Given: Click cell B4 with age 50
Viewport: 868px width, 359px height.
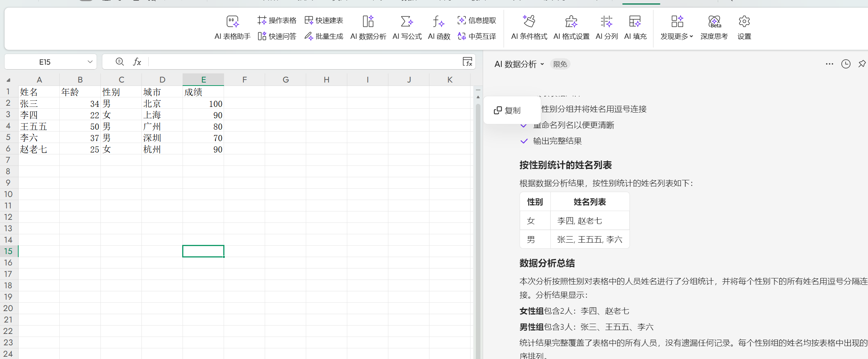Looking at the screenshot, I should pos(80,126).
